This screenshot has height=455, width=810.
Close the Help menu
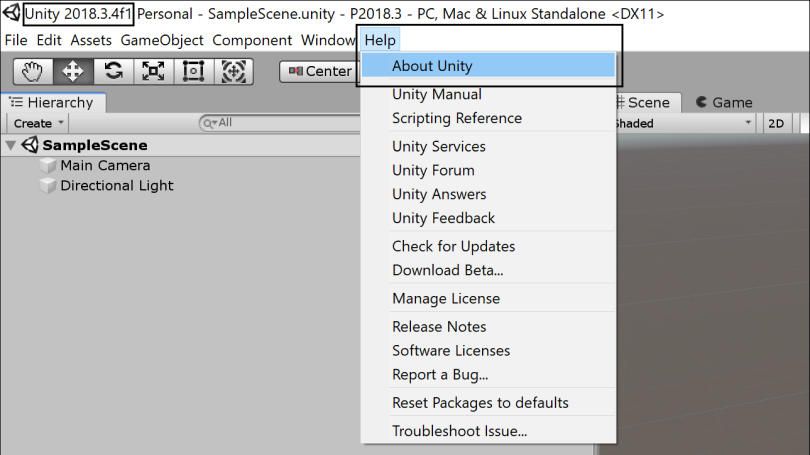click(380, 40)
